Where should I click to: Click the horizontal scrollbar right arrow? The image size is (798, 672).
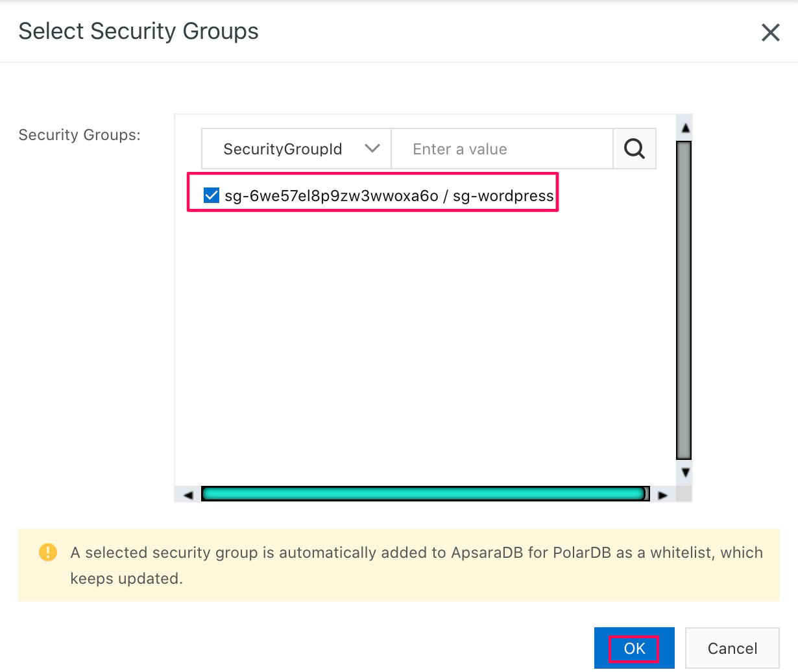tap(662, 494)
